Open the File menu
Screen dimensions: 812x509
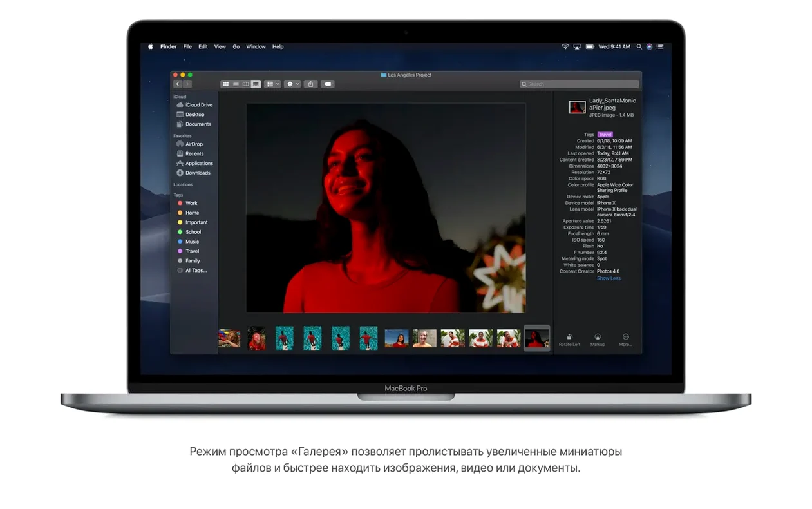(x=187, y=46)
